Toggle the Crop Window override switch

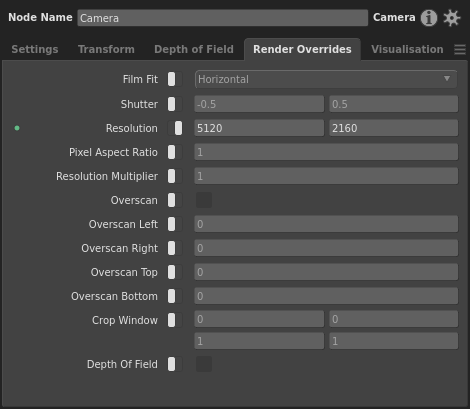175,320
